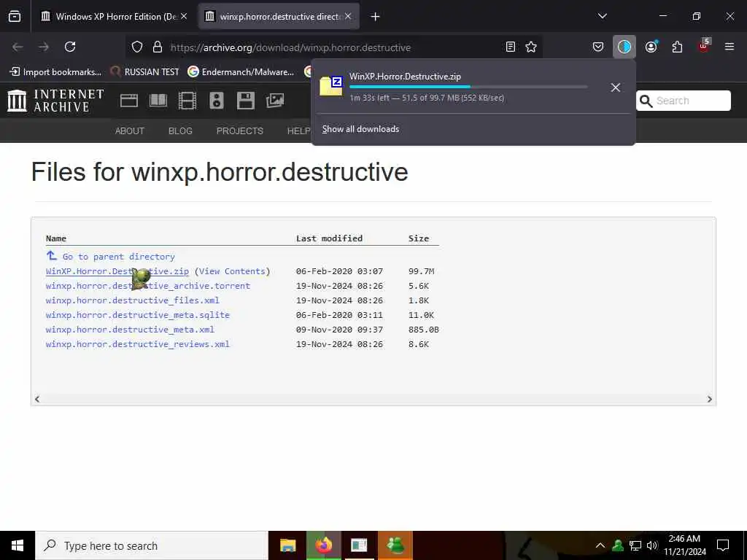Open the Video film icon

187,101
